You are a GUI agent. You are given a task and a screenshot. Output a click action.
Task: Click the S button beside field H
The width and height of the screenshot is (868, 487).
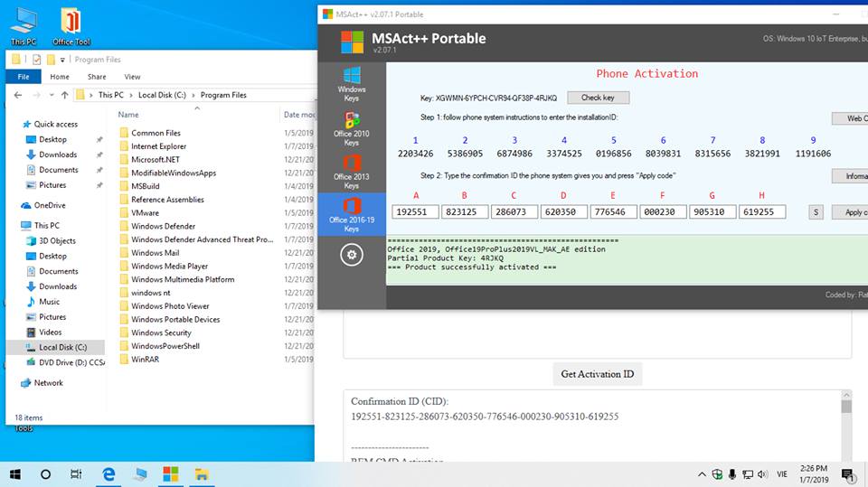816,212
